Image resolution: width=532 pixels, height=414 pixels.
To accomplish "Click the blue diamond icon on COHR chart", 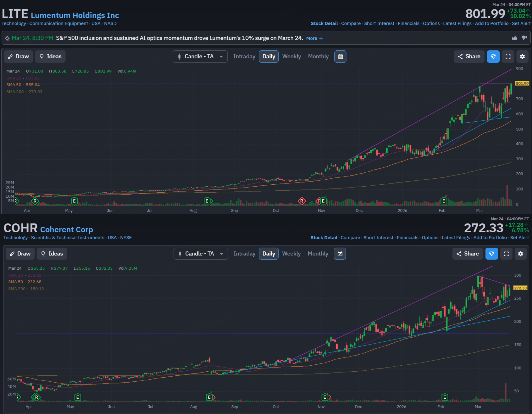I will (491, 254).
